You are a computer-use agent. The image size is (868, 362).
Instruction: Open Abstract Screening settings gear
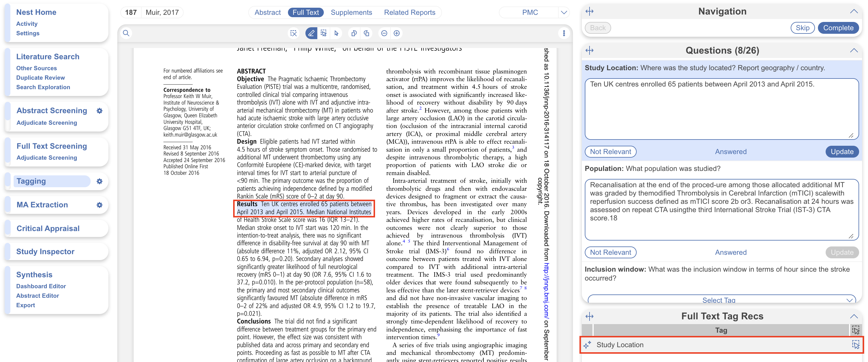pyautogui.click(x=100, y=111)
